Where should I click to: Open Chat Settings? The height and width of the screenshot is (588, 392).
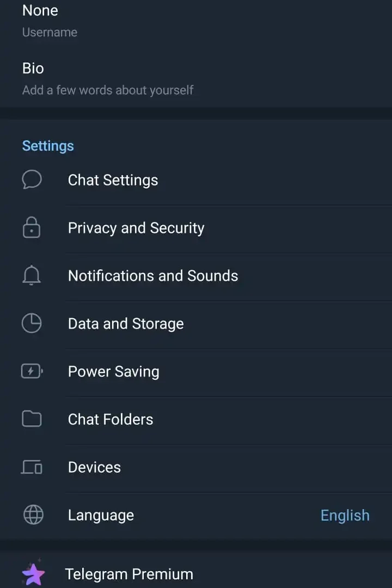tap(113, 180)
